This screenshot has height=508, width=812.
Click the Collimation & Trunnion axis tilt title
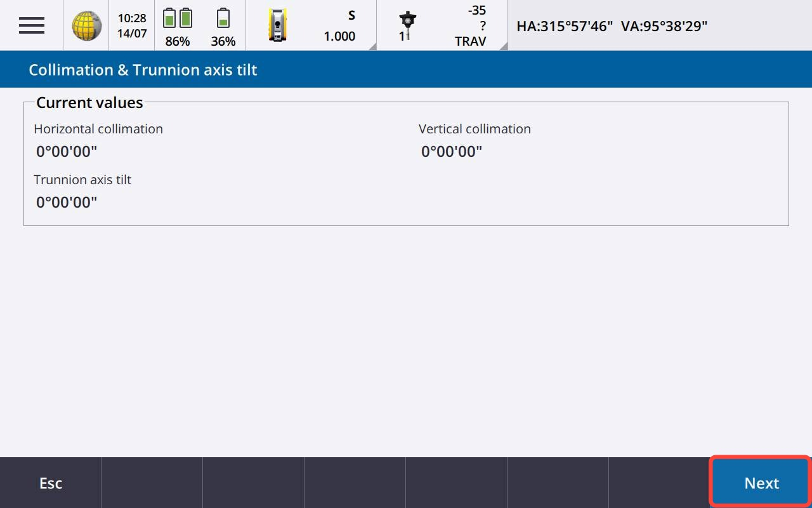(143, 70)
